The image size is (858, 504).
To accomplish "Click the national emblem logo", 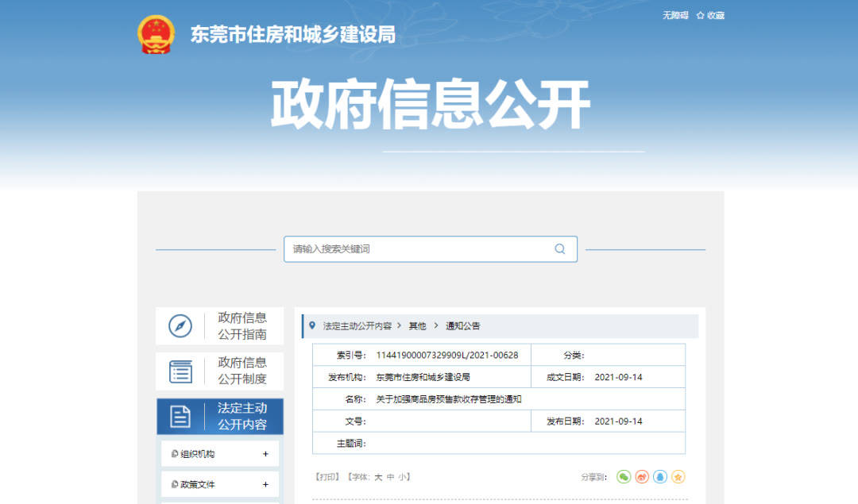I will [156, 35].
